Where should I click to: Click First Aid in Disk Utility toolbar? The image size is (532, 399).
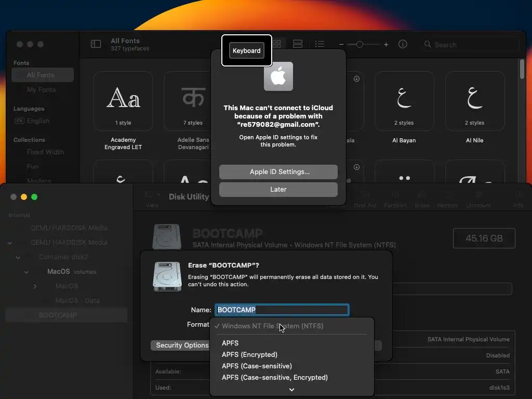pyautogui.click(x=365, y=199)
